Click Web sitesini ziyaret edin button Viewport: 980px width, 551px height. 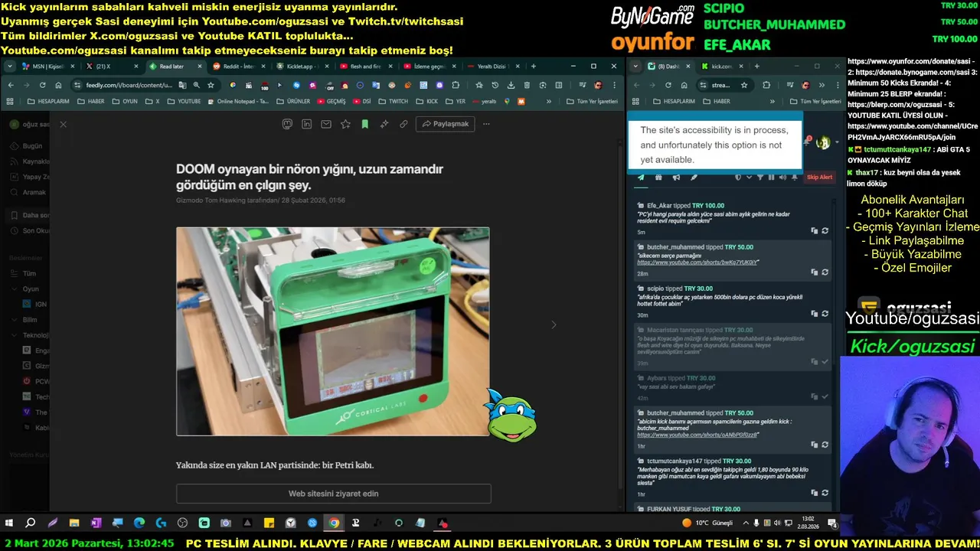click(x=333, y=494)
